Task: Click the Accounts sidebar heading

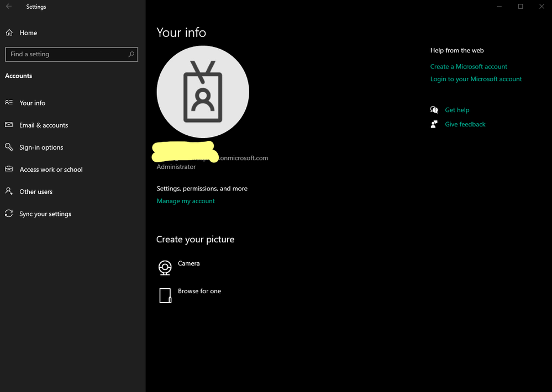Action: (19, 76)
